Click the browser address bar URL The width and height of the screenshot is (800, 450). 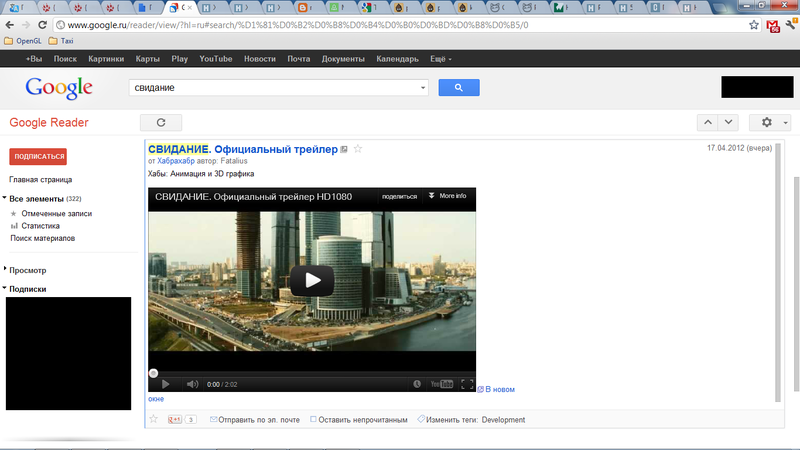(x=298, y=25)
